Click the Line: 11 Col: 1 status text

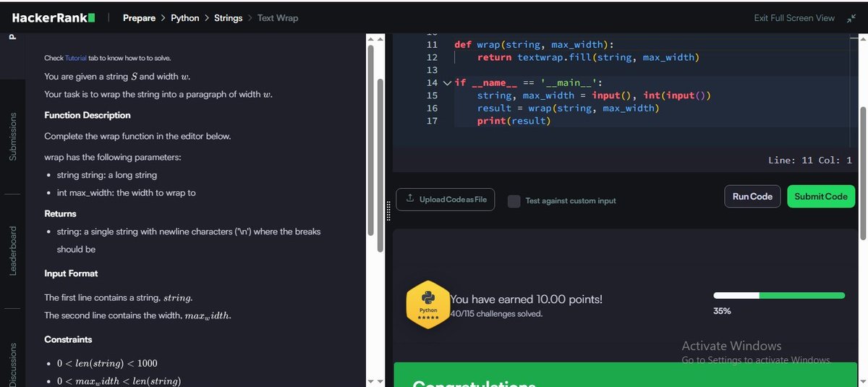pyautogui.click(x=810, y=161)
